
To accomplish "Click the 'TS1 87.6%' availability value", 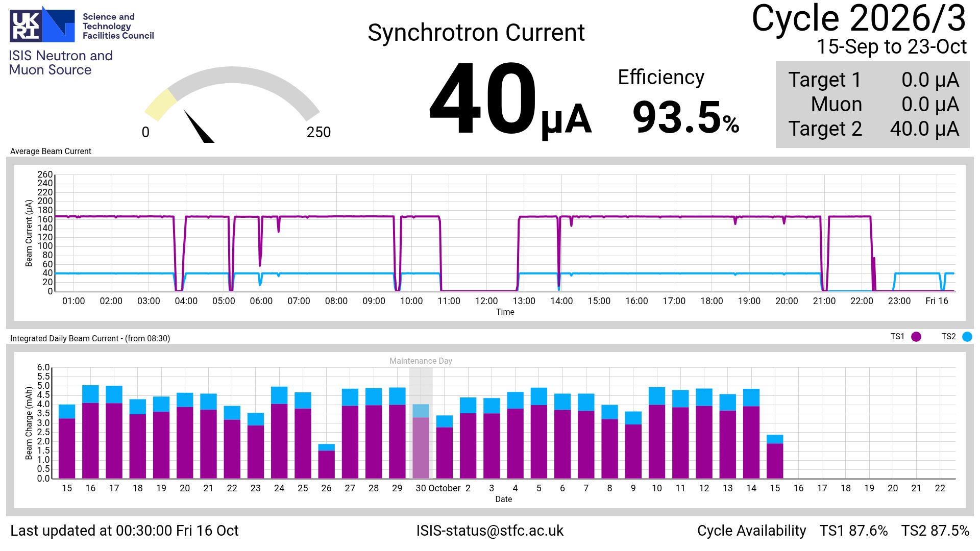I will point(853,531).
